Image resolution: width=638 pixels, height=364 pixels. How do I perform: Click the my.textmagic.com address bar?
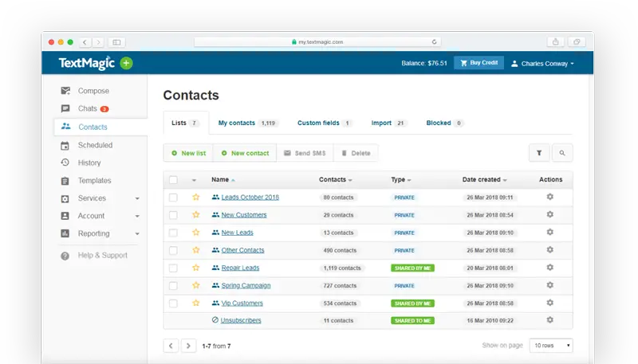point(317,42)
